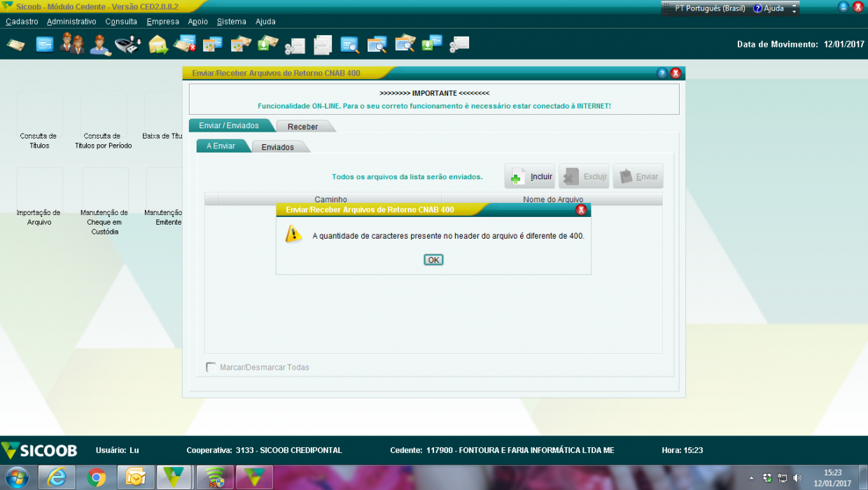The height and width of the screenshot is (490, 868).
Task: Click the calendar with blue card icon
Action: [213, 45]
